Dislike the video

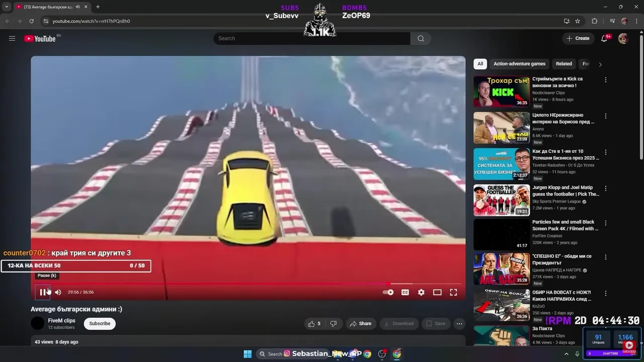[x=333, y=324]
